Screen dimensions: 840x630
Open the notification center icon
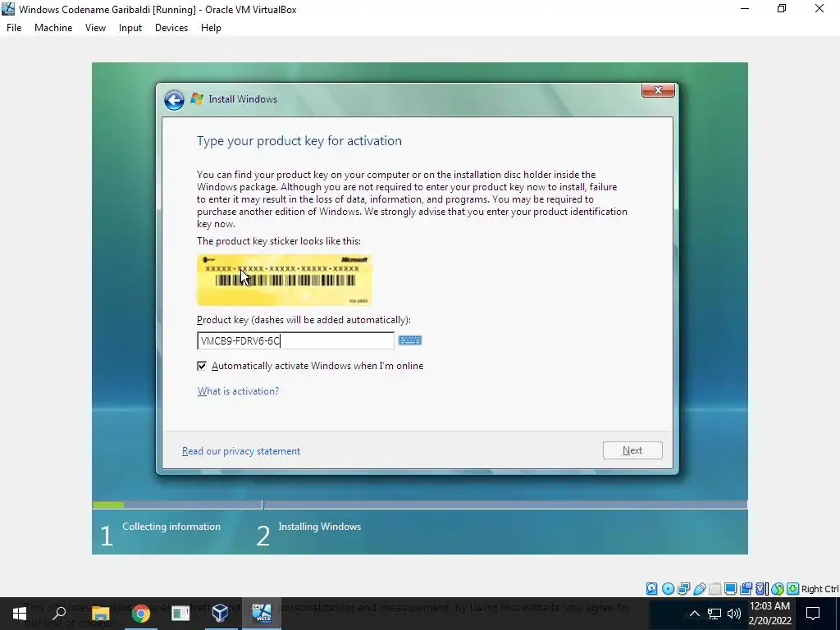pyautogui.click(x=813, y=614)
